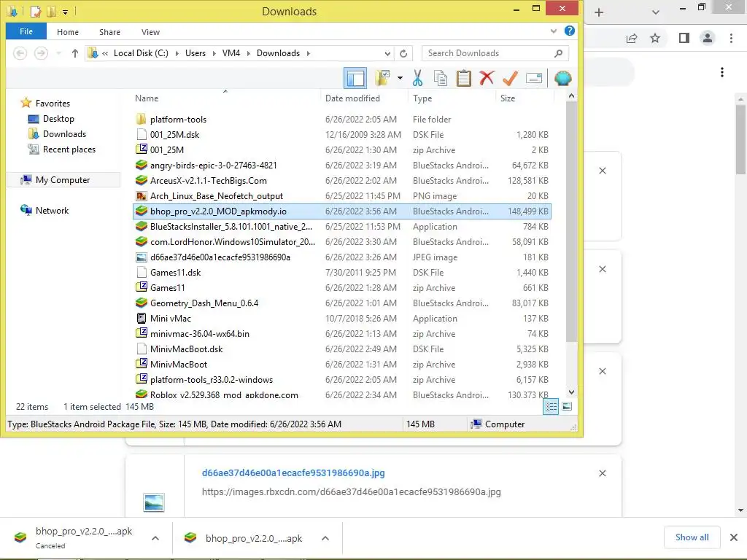Open the address bar history dropdown
Screen dimensions: 747x560
(387, 53)
